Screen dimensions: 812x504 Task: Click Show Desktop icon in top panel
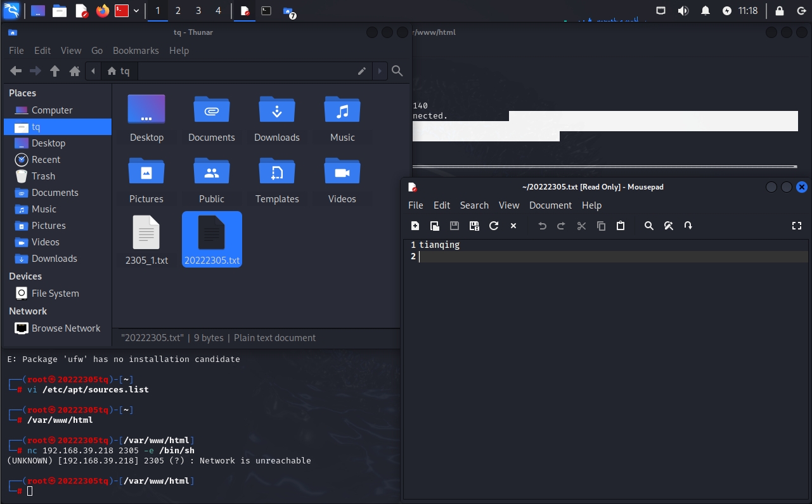click(x=38, y=11)
